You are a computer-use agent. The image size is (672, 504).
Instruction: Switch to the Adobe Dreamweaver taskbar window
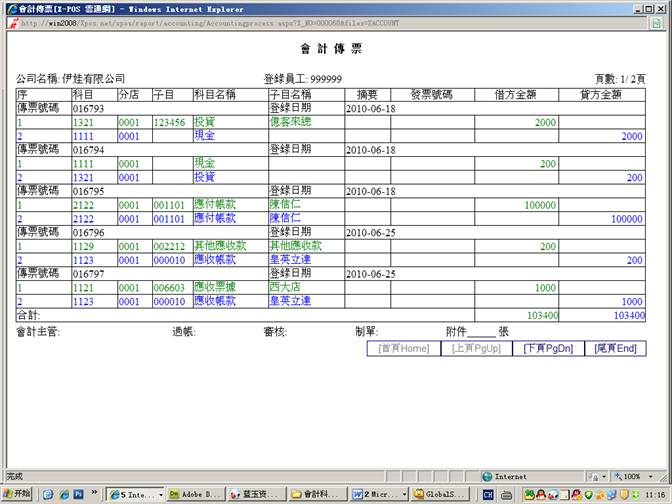(194, 494)
